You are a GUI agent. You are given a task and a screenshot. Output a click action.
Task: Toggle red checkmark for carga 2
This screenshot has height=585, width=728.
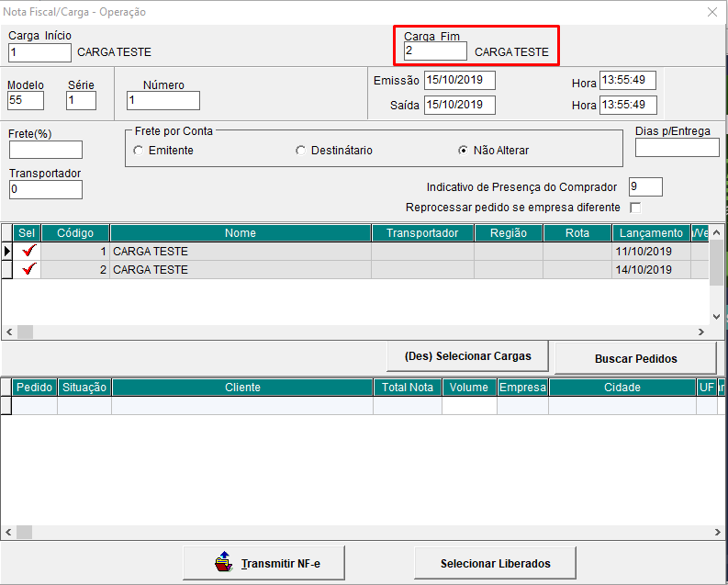[x=29, y=269]
